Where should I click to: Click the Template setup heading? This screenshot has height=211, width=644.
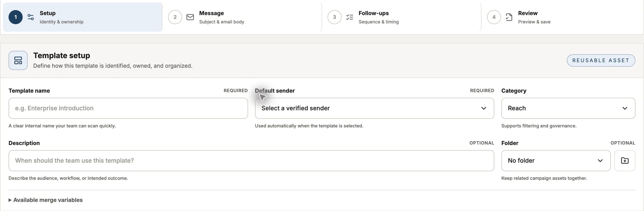[x=62, y=55]
